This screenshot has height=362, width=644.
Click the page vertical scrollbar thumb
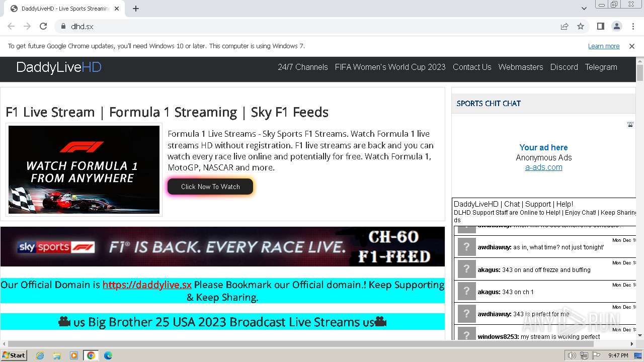[x=640, y=73]
